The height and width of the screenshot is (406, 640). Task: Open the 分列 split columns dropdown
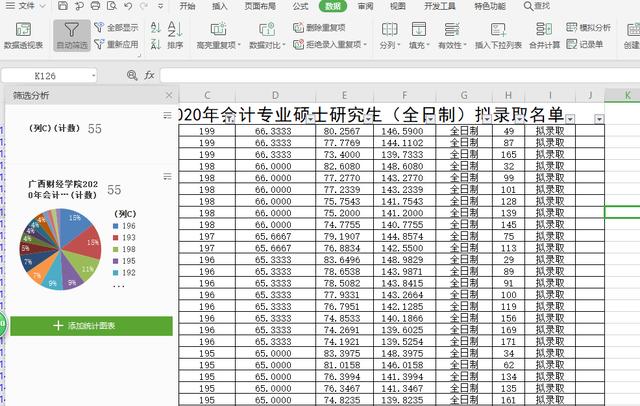pos(390,45)
